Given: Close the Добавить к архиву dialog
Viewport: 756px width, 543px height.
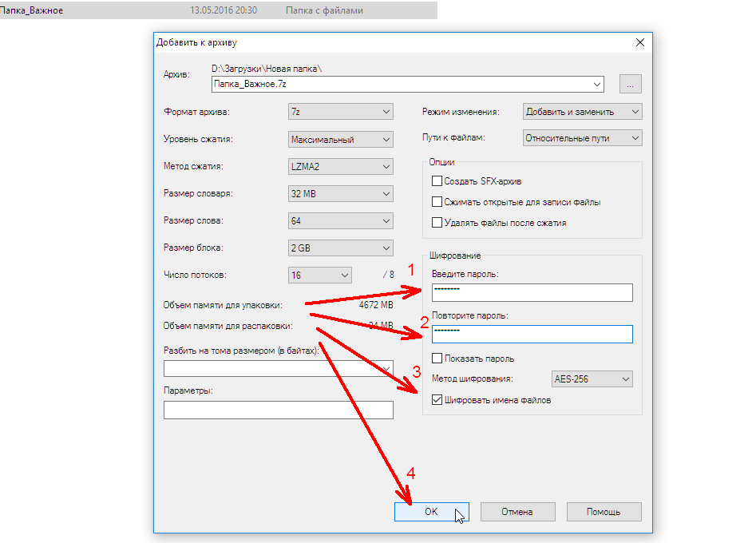Looking at the screenshot, I should tap(639, 42).
